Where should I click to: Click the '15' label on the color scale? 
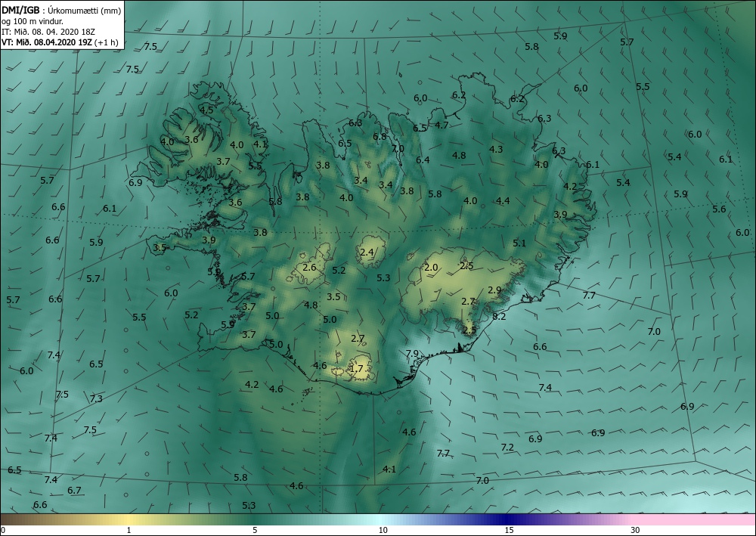(x=509, y=531)
